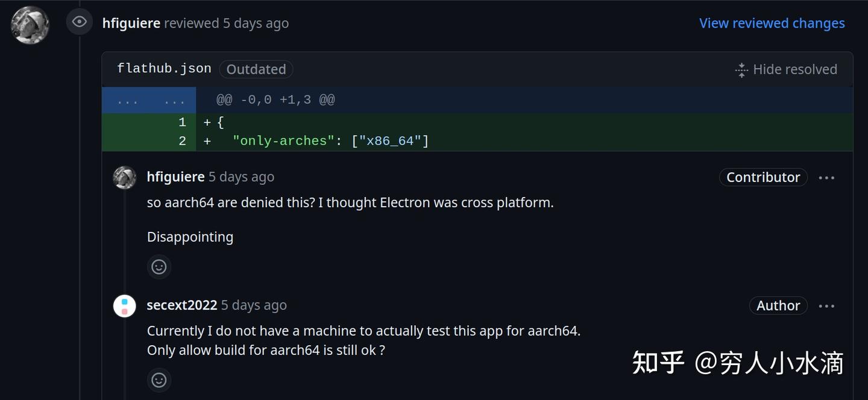This screenshot has height=400, width=868.
Task: Click hfiguiere's username in the review header
Action: click(x=131, y=23)
